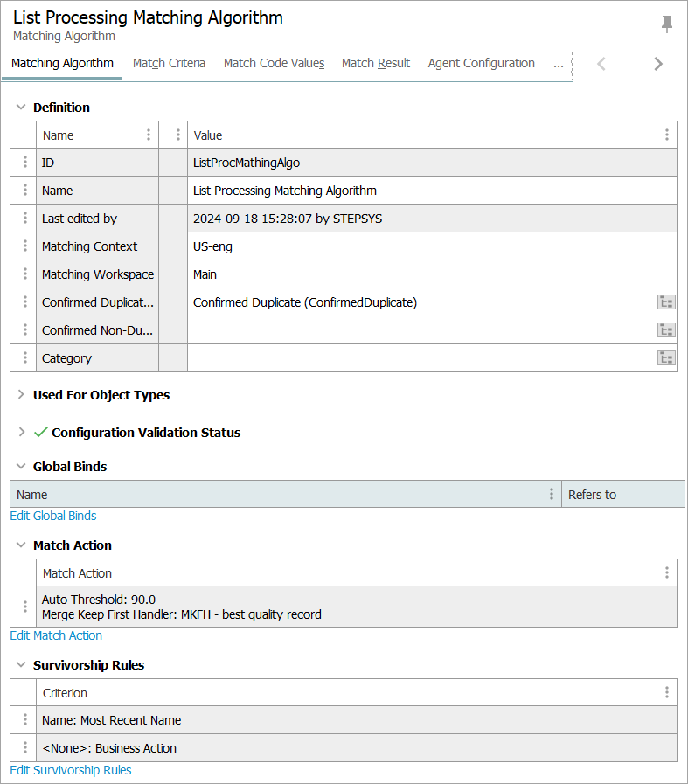Open Criterion column options dots
This screenshot has height=784, width=688.
(x=666, y=693)
